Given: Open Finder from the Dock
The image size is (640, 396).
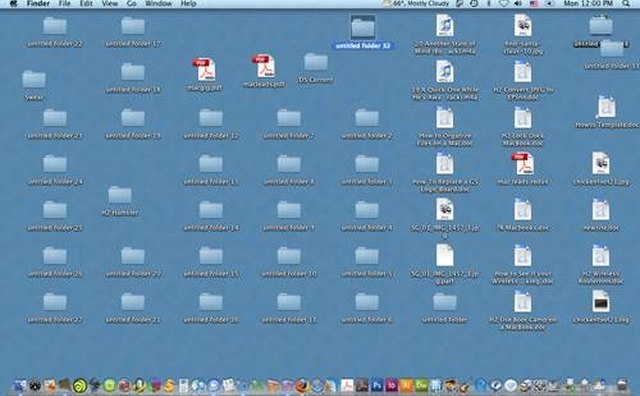Looking at the screenshot, I should 20,385.
